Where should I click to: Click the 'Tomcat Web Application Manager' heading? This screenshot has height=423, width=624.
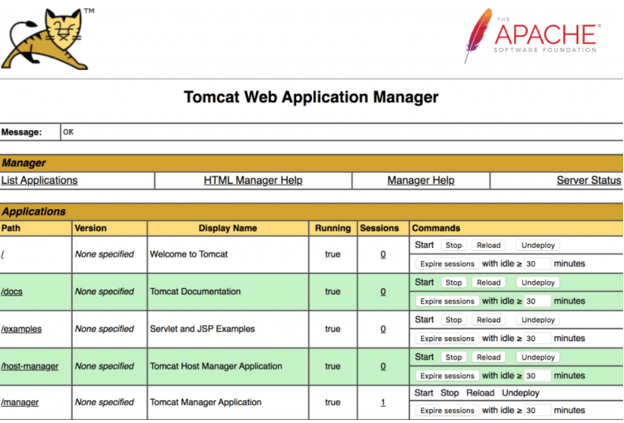coord(311,97)
